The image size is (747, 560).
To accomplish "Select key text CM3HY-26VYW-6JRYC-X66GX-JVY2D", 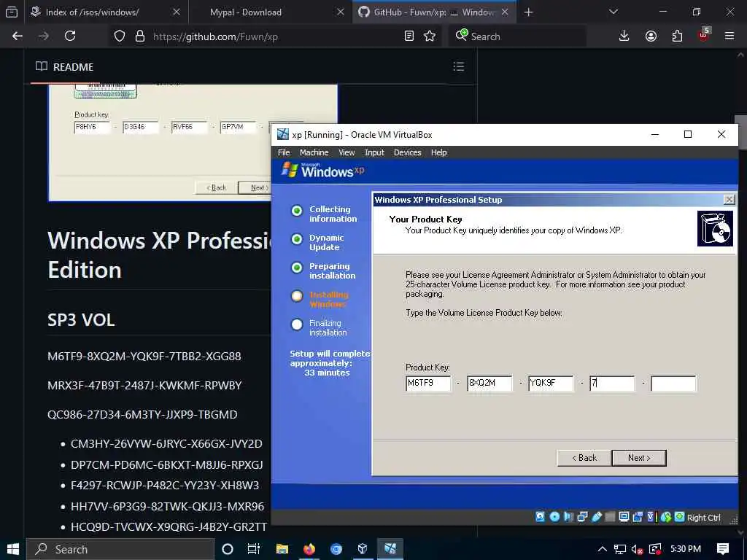I will [166, 444].
